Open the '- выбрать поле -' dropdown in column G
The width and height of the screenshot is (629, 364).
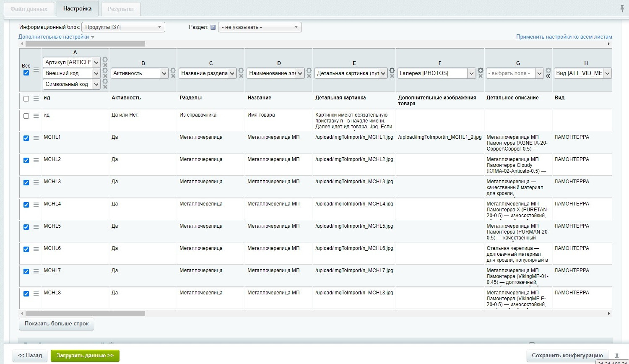[x=515, y=73]
